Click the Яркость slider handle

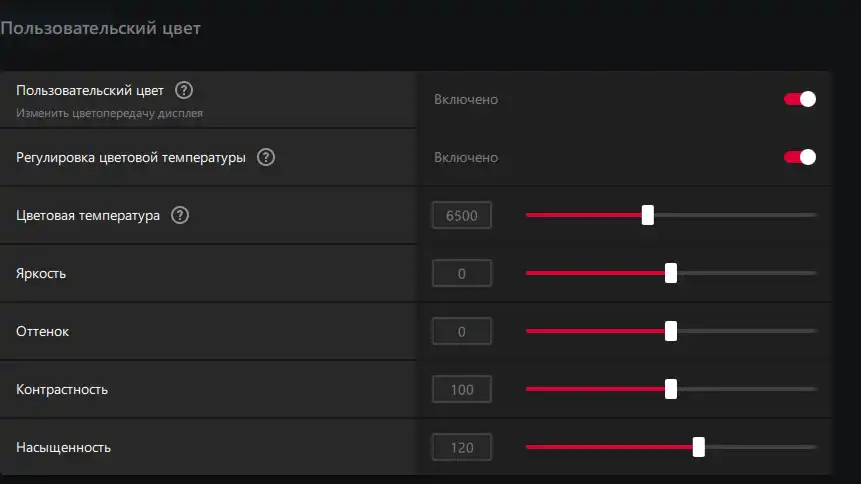671,273
